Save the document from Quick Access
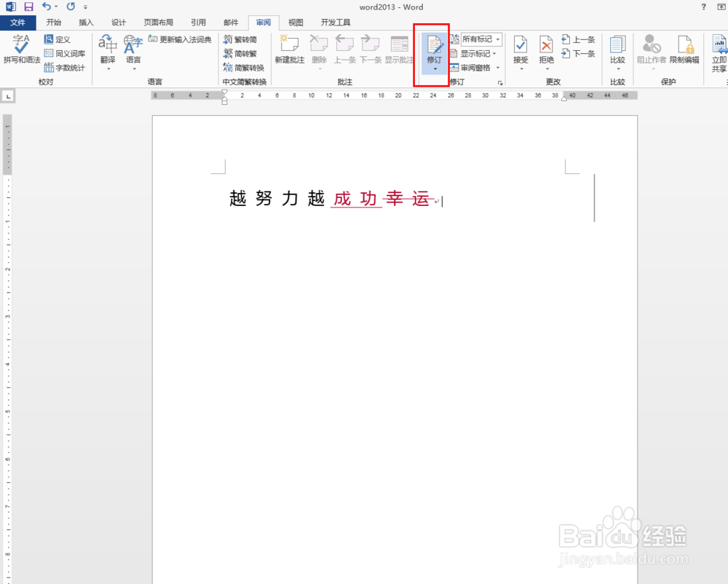 click(x=29, y=7)
